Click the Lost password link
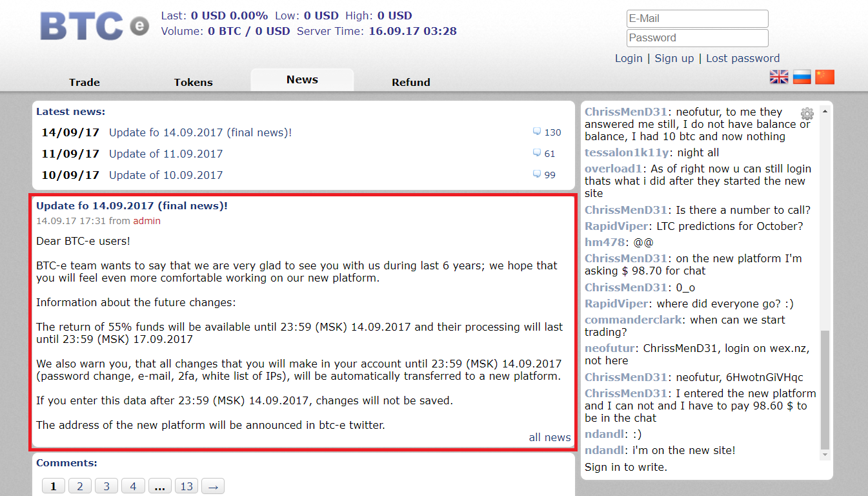The height and width of the screenshot is (496, 868). coord(743,58)
